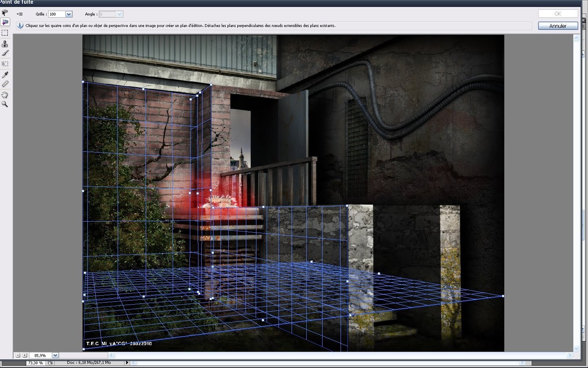Screen dimensions: 588x368
Task: Select the Eyedropper tool
Action: pos(5,74)
